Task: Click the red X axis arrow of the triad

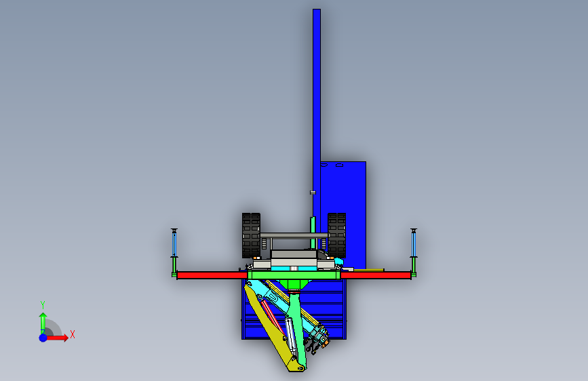Action: (x=57, y=338)
